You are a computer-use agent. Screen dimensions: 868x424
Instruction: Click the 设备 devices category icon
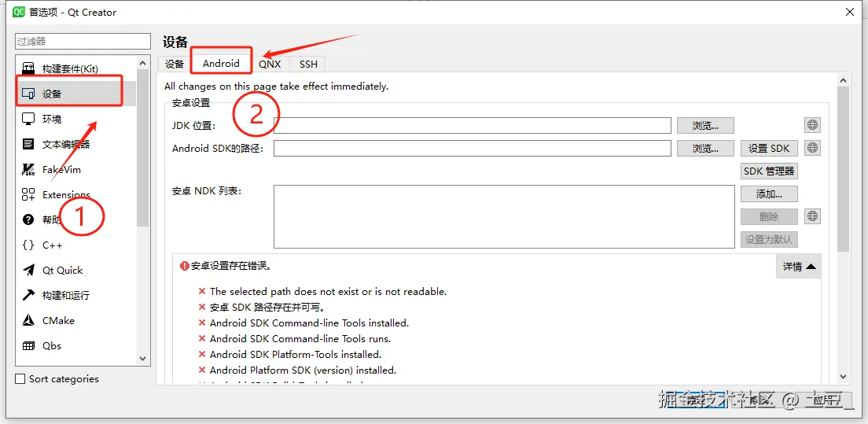pyautogui.click(x=28, y=94)
